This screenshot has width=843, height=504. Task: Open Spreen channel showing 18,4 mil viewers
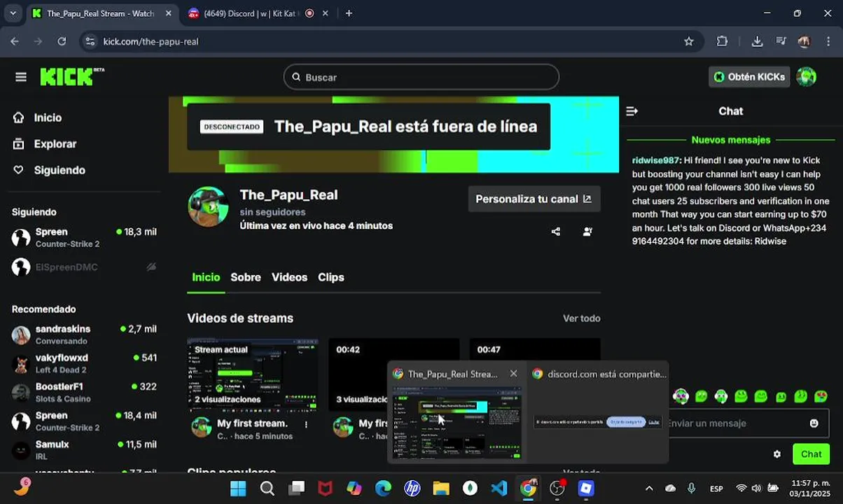(x=84, y=421)
